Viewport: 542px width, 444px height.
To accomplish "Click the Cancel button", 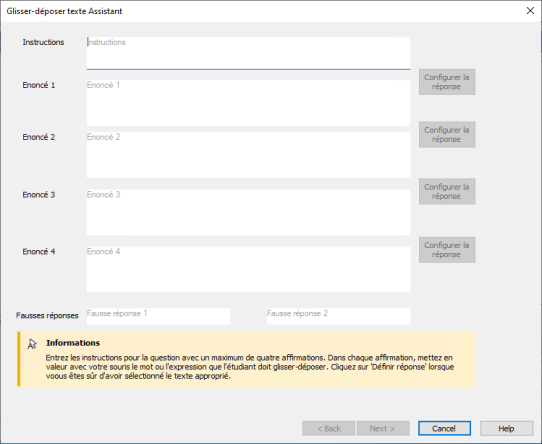I will click(x=444, y=428).
